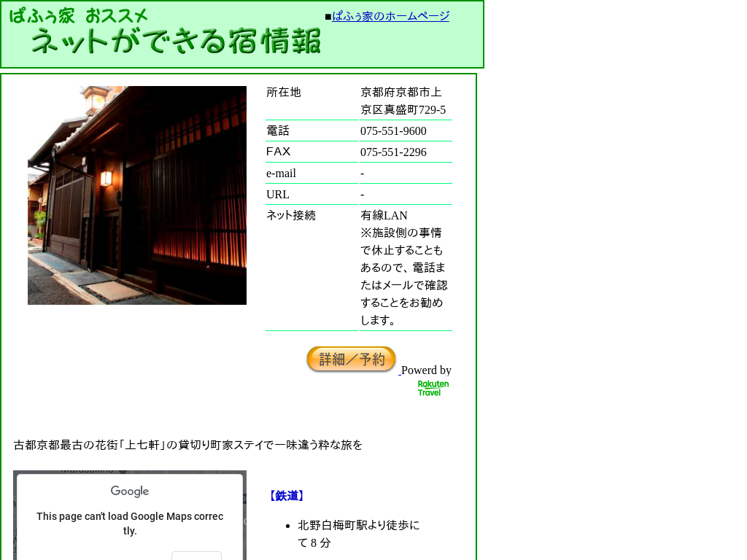Click the FAX label cell
Screen dimensions: 747x560
(311, 152)
